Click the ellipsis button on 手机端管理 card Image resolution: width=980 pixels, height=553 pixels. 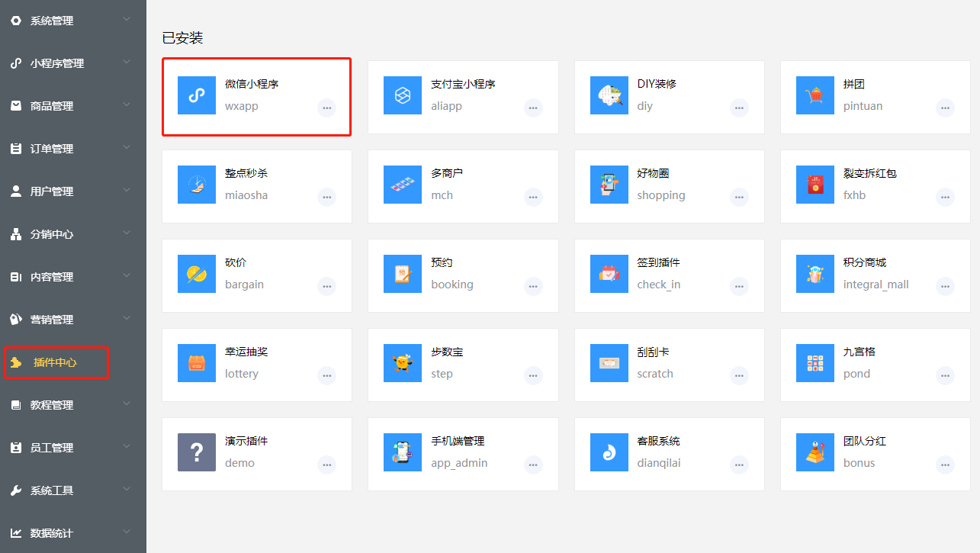point(533,465)
